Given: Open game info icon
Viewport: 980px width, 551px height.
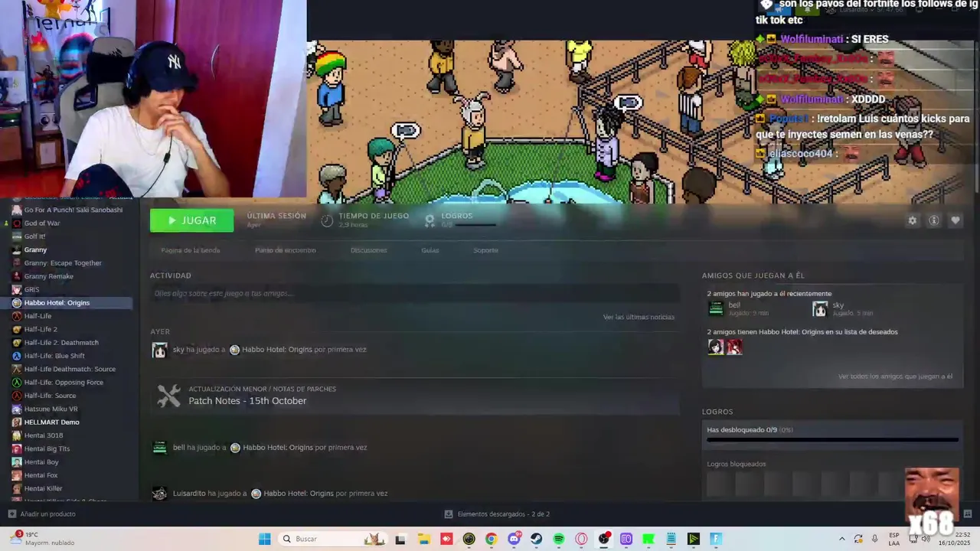Looking at the screenshot, I should coord(933,220).
